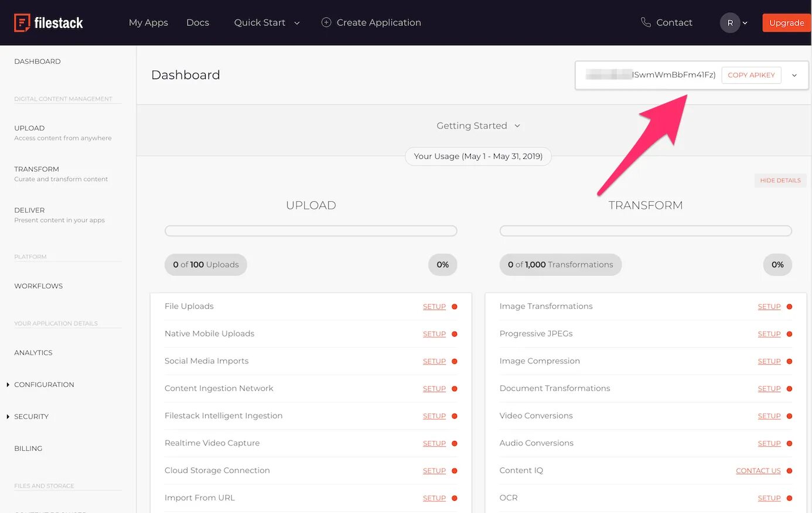Click SETUP link for Native Mobile Uploads
The width and height of the screenshot is (812, 513).
click(434, 334)
